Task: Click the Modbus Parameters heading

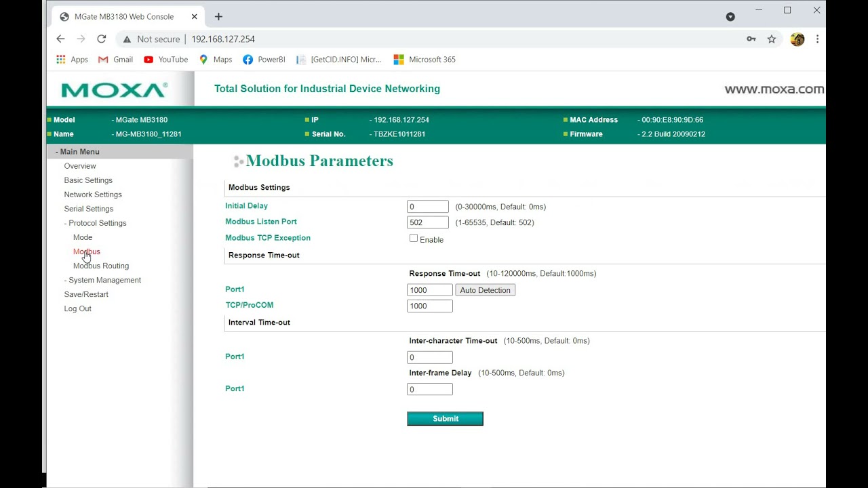Action: [x=319, y=161]
